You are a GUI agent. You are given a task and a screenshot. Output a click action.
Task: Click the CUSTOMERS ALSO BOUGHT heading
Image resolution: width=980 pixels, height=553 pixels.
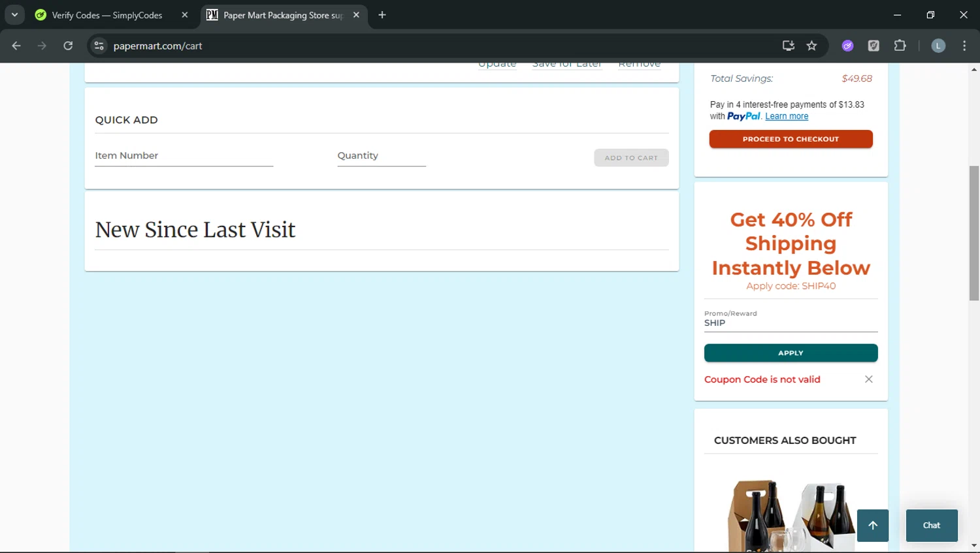coord(785,441)
